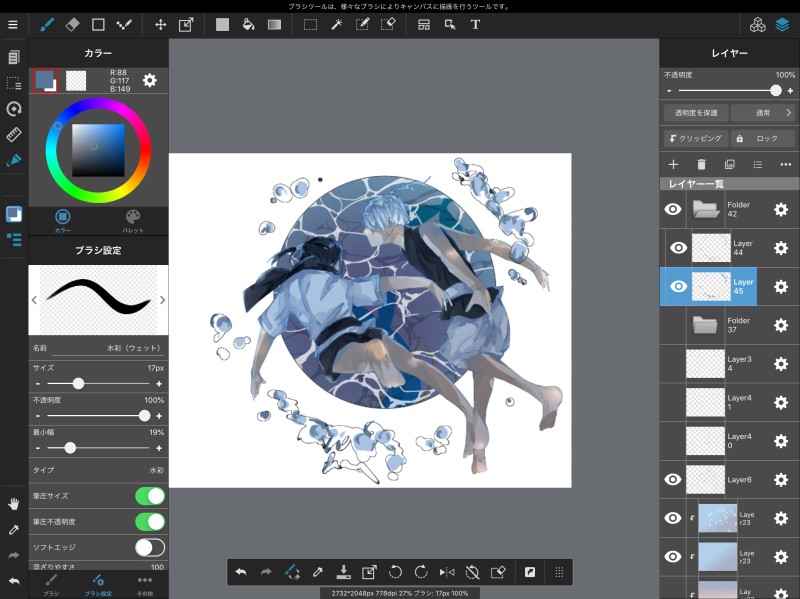Switch to その他 tab at bottom
Image resolution: width=800 pixels, height=599 pixels.
coord(145,585)
